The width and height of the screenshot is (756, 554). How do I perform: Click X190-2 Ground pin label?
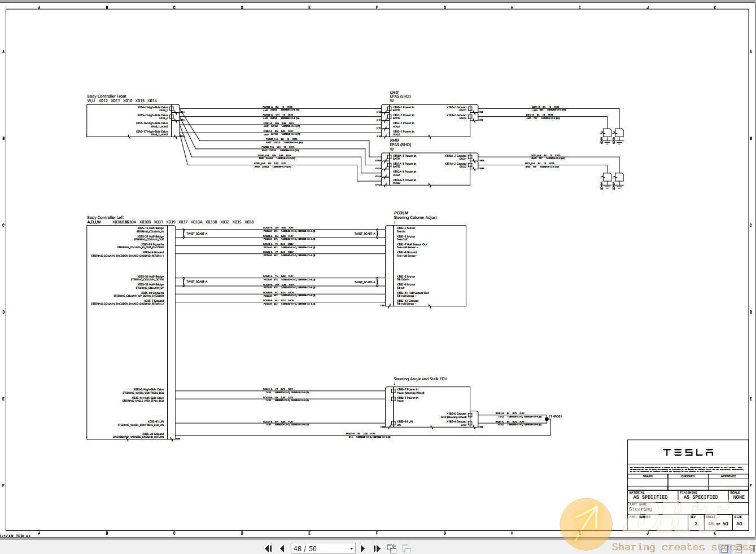[456, 107]
